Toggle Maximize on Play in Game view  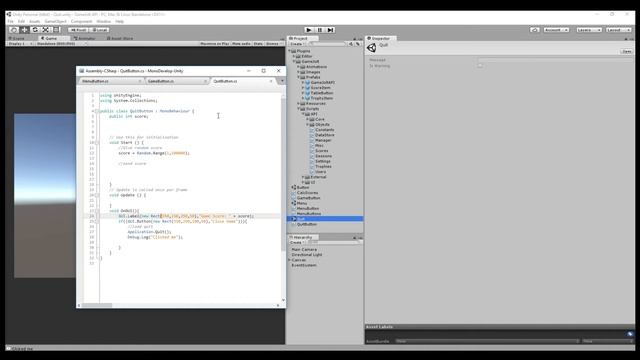tap(214, 44)
